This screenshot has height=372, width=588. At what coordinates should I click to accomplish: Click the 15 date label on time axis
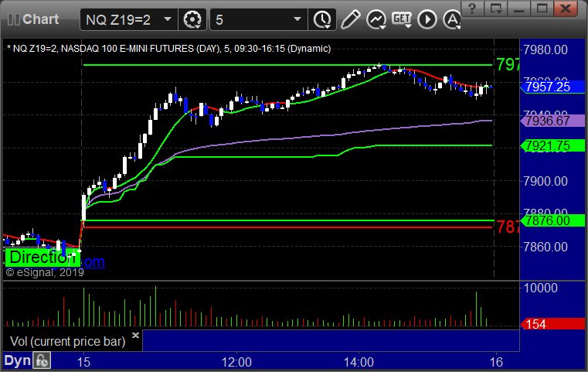pos(83,362)
